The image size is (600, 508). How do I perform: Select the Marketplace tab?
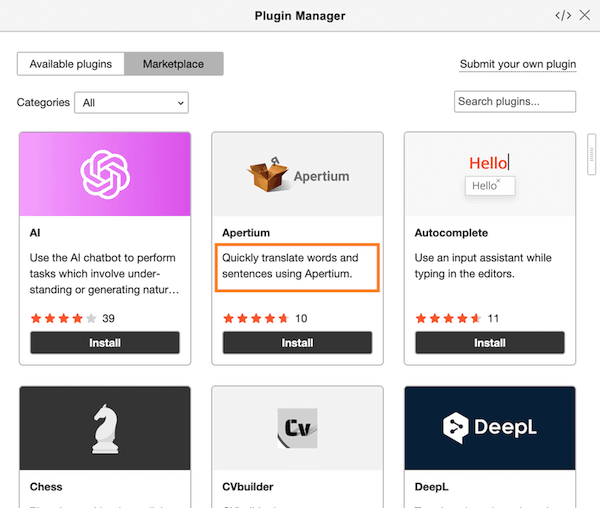tap(174, 64)
